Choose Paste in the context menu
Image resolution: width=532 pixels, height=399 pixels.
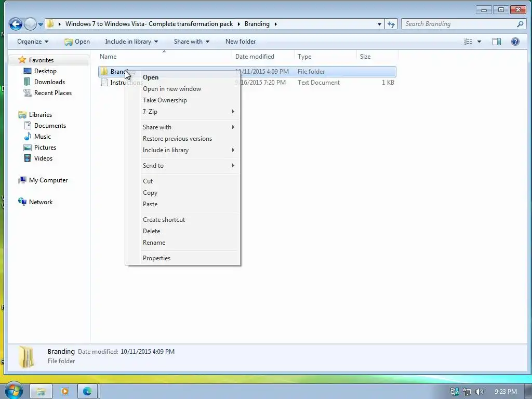pos(183,204)
